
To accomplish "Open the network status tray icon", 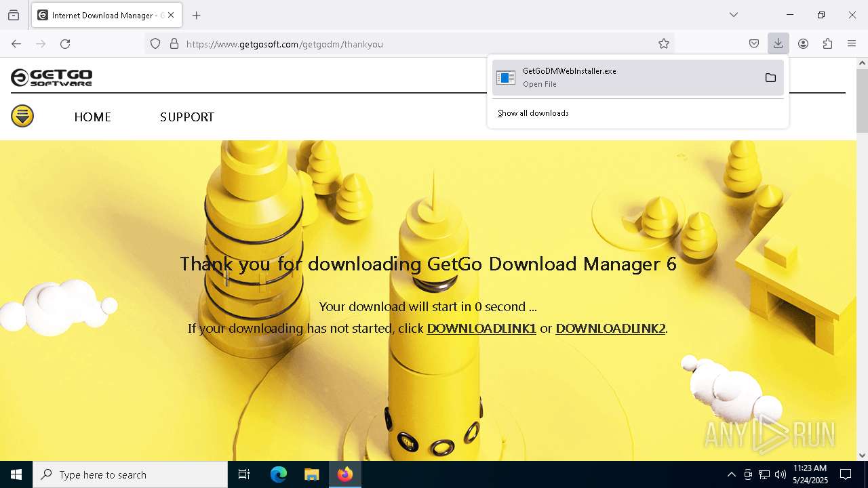I will coord(764,474).
